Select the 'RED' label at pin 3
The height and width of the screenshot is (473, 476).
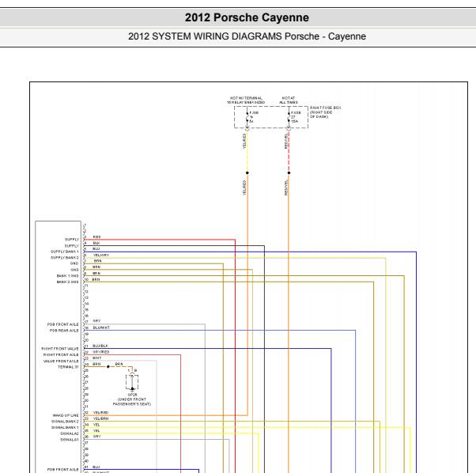tap(96, 236)
